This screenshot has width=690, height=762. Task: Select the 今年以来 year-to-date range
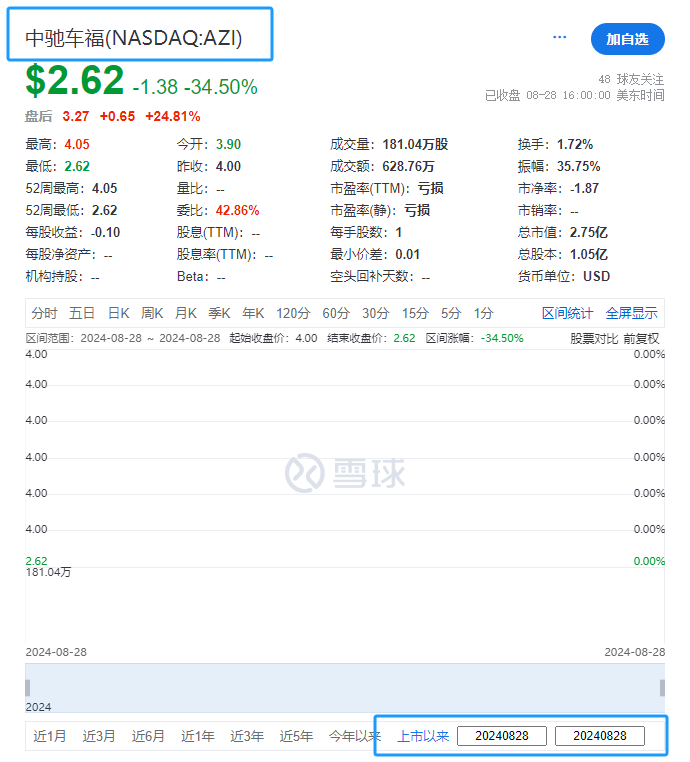click(x=354, y=736)
